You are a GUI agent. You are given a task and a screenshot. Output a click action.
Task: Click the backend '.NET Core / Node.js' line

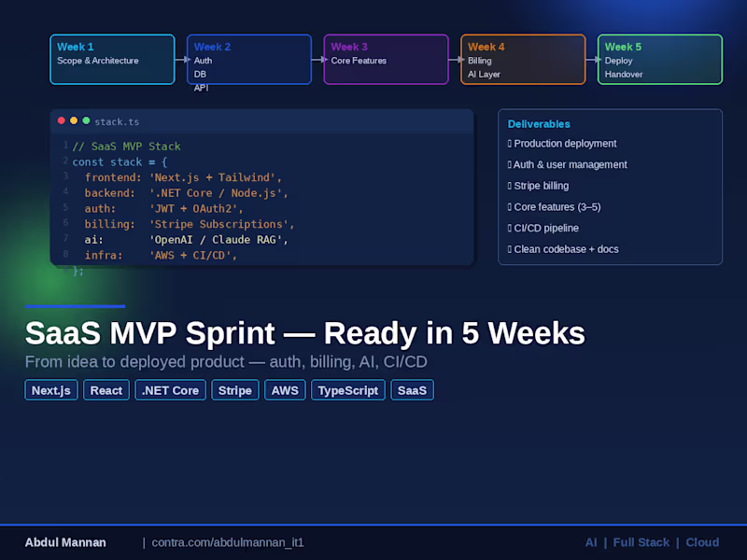(x=186, y=193)
